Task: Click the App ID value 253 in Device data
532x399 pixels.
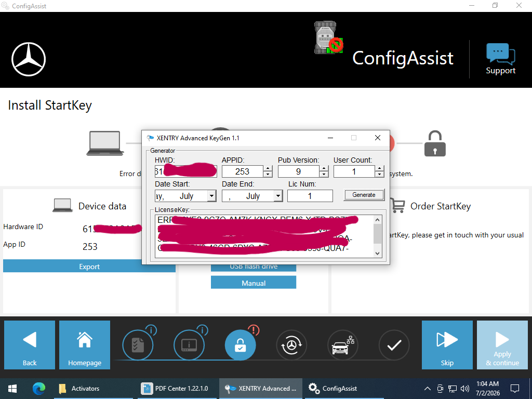Action: pyautogui.click(x=90, y=247)
